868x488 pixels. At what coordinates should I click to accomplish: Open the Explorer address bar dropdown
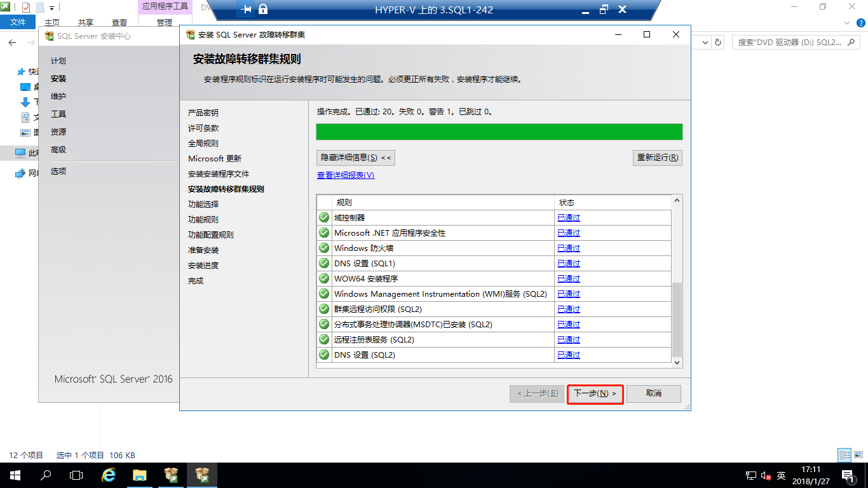coord(704,43)
